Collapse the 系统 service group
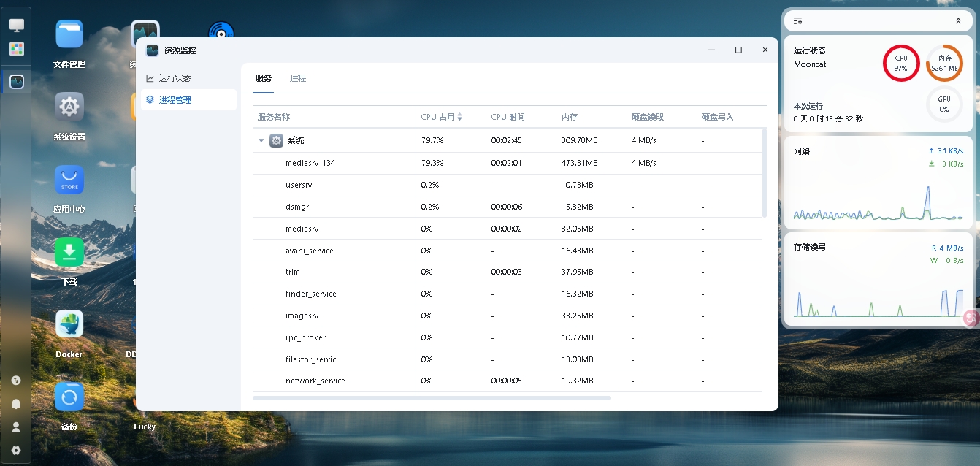The height and width of the screenshot is (466, 980). 261,140
